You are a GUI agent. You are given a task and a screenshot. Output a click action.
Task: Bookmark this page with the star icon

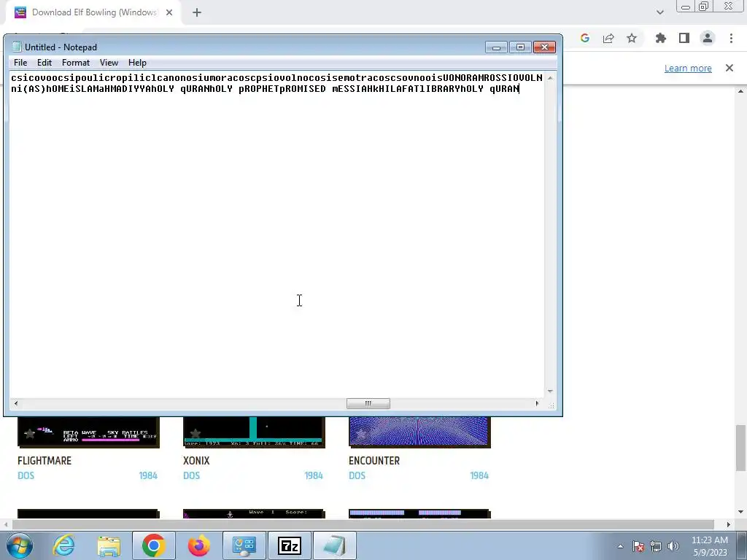(x=632, y=38)
